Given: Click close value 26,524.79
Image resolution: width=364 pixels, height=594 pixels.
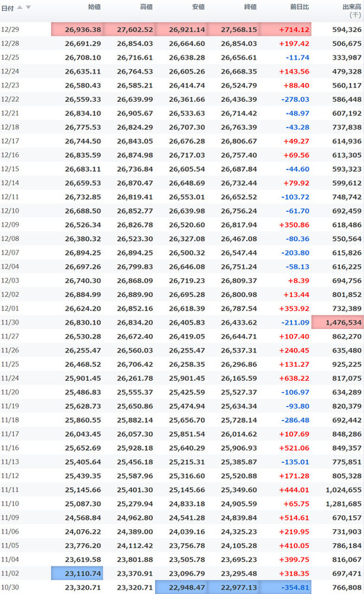Looking at the screenshot, I should click(x=239, y=85).
